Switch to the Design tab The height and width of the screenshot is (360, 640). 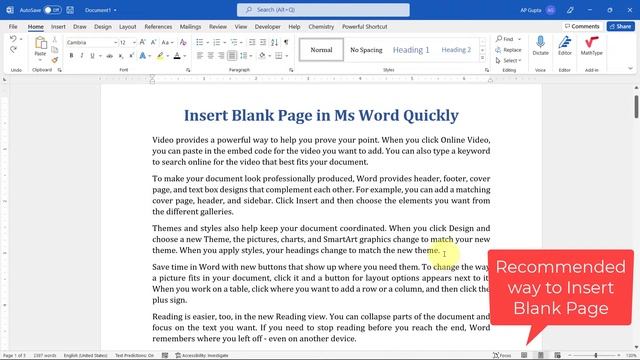pos(102,27)
